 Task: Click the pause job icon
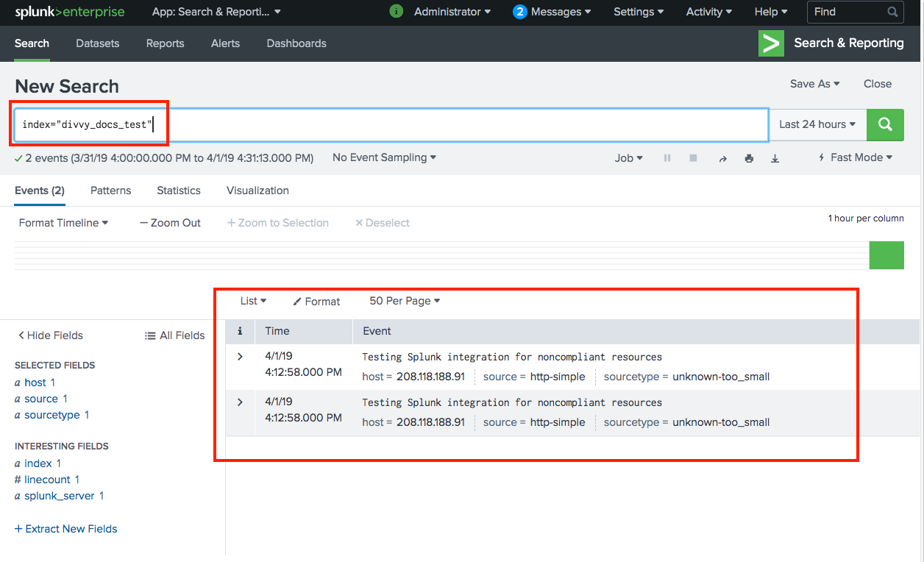(x=667, y=158)
